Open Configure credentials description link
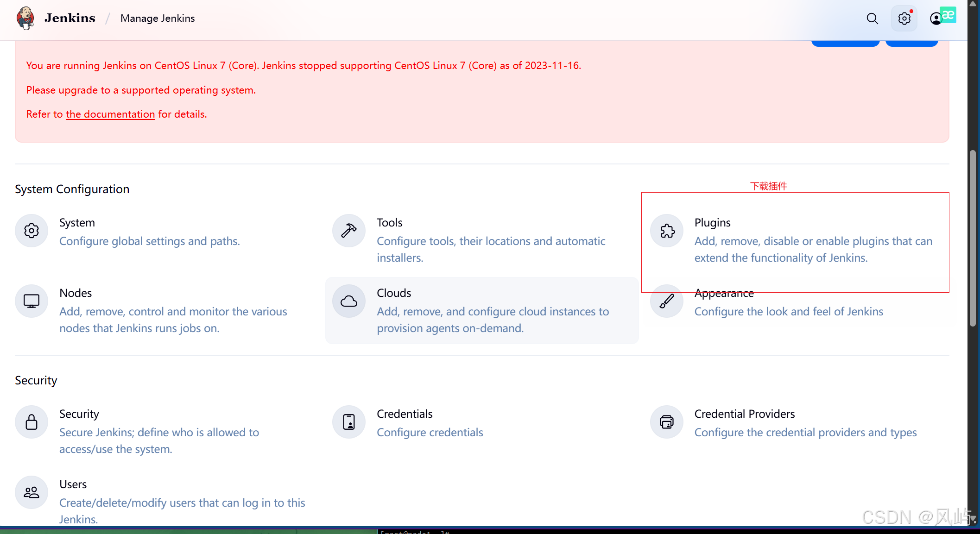 430,433
